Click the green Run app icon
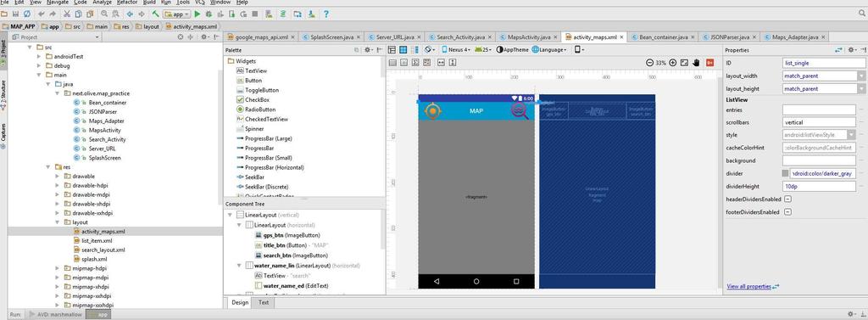The image size is (868, 320). (x=197, y=14)
